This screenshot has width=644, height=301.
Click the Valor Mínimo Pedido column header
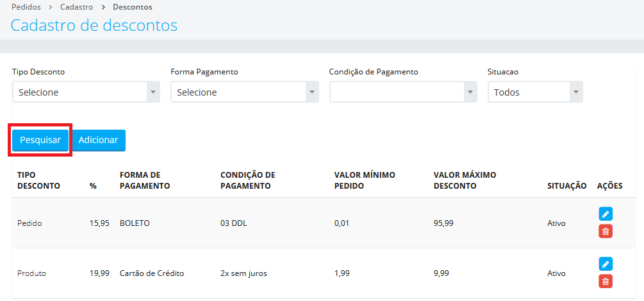365,180
